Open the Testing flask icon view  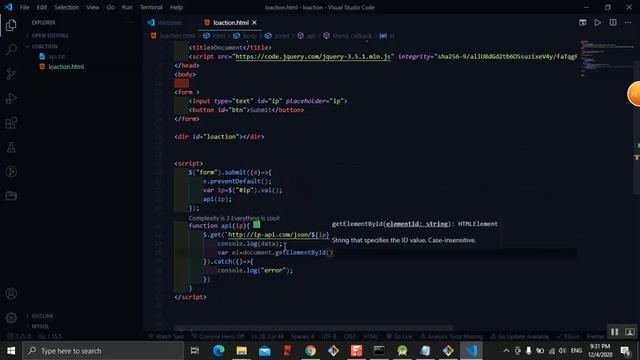(x=11, y=147)
